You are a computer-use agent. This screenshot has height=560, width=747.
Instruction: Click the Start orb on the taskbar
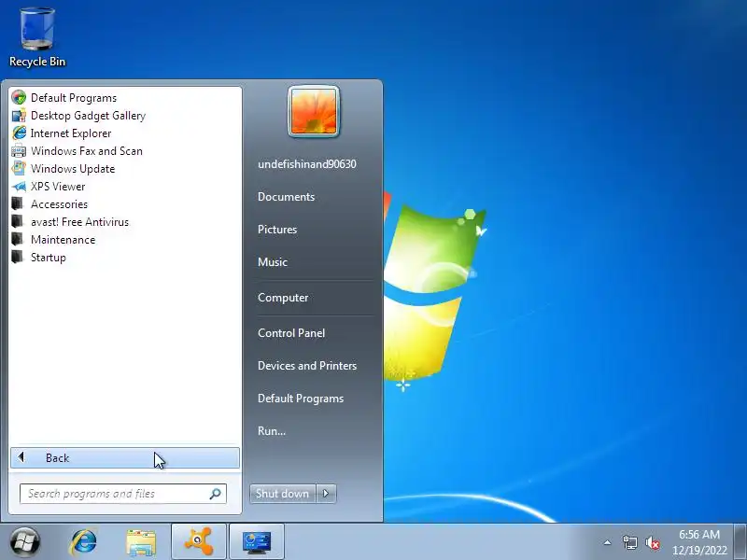25,541
